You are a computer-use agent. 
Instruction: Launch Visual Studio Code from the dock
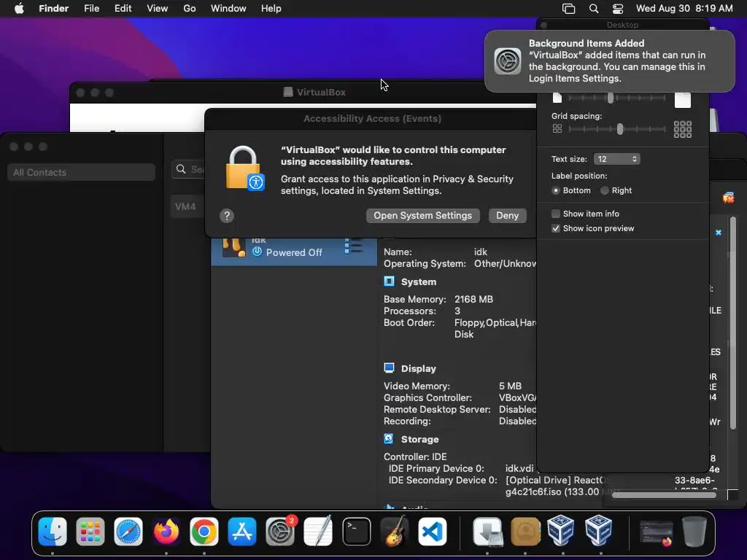(x=432, y=532)
